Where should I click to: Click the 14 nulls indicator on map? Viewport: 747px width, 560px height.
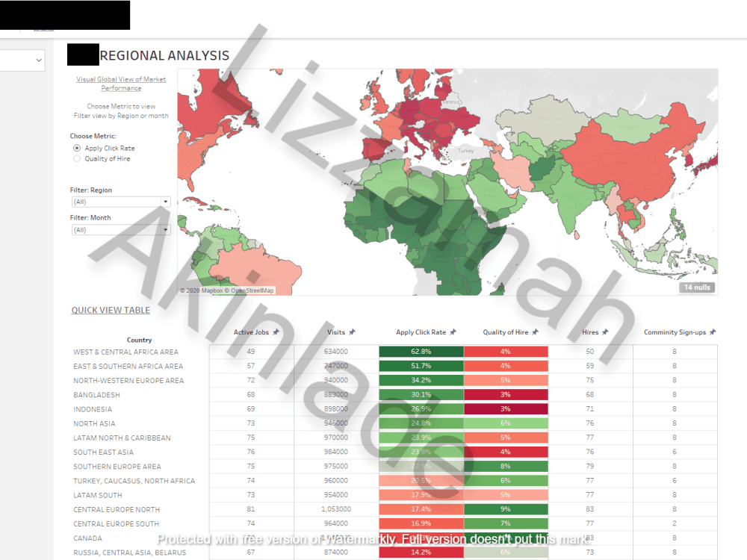[697, 287]
